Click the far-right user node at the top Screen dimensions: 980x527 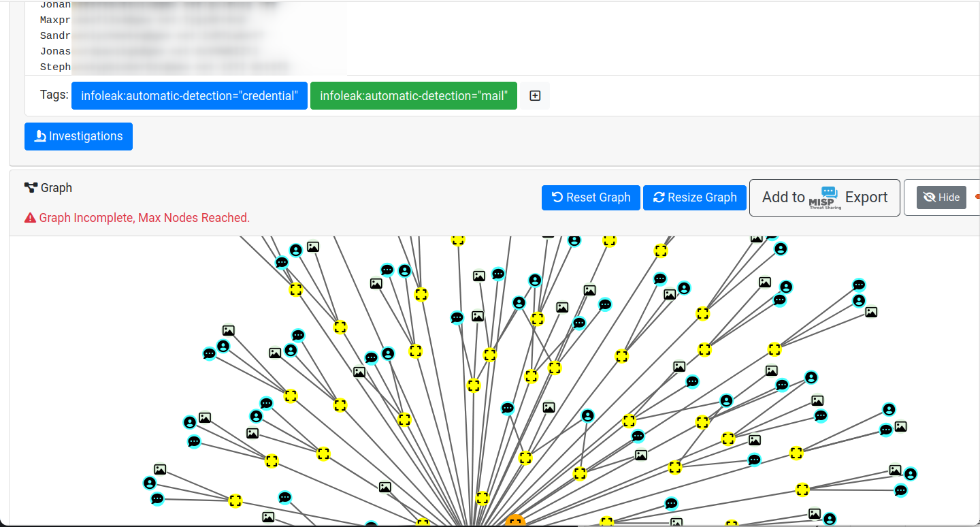point(859,300)
